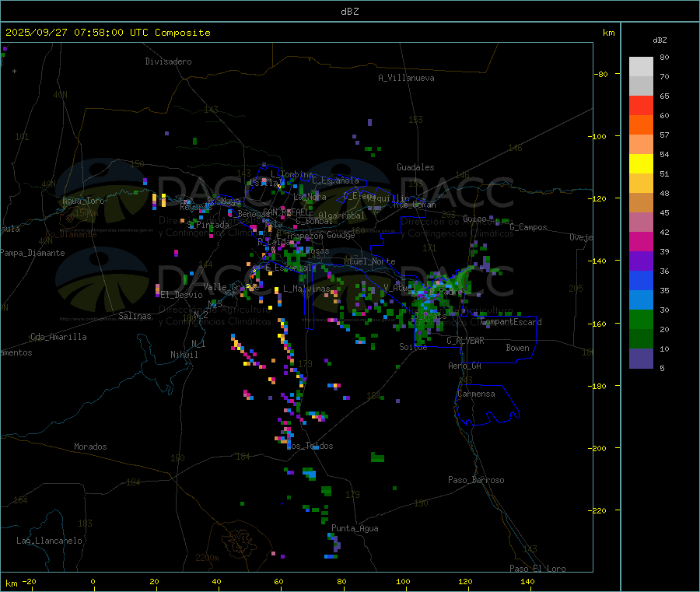The height and width of the screenshot is (592, 700).
Task: Click the dBZ title at top
Action: [349, 12]
